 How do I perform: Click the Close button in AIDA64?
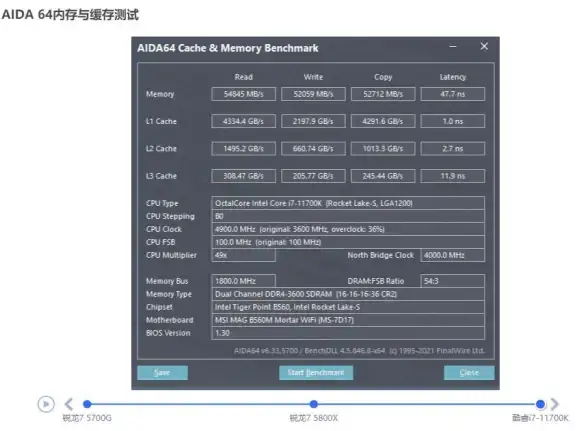point(469,372)
